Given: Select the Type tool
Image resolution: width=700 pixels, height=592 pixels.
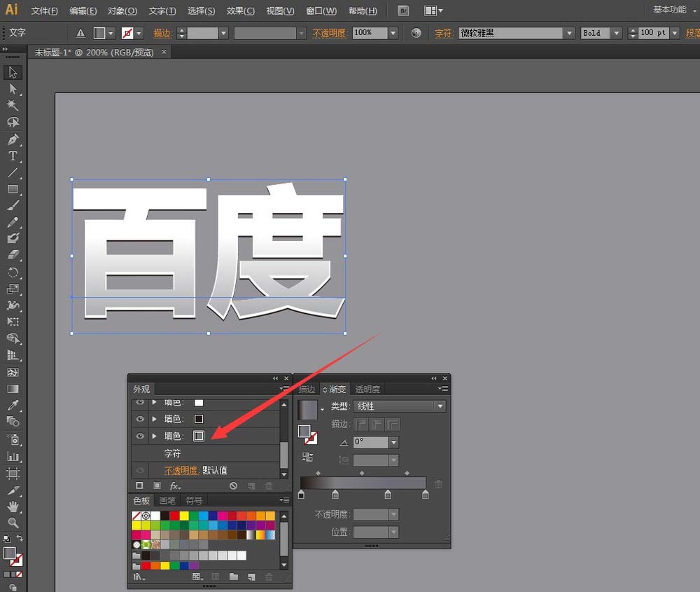Looking at the screenshot, I should point(13,156).
